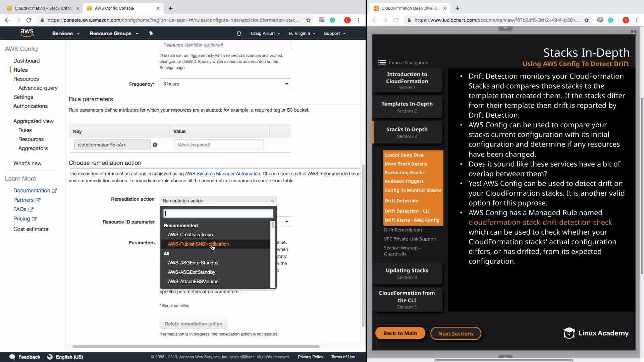Viewport: 644px width, 362px height.
Task: Switch to CloudFormation Stack drift tab
Action: pyautogui.click(x=43, y=8)
